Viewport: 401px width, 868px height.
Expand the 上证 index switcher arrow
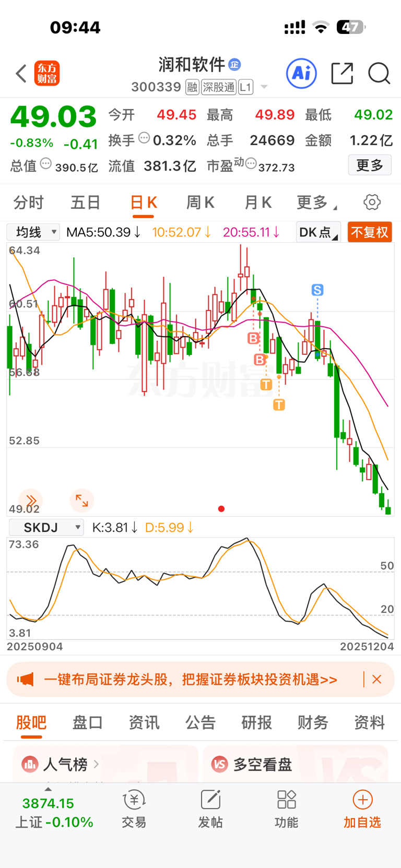tap(48, 789)
